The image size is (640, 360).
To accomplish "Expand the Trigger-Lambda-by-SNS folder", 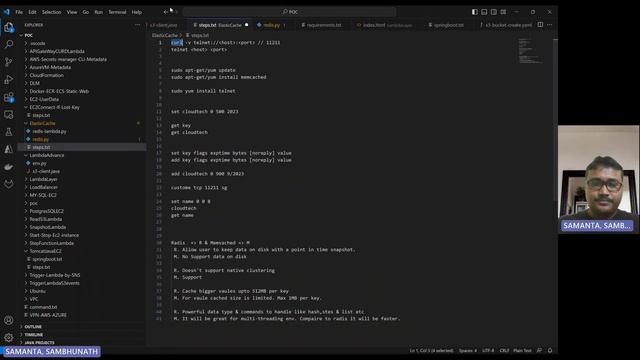I will click(55, 276).
